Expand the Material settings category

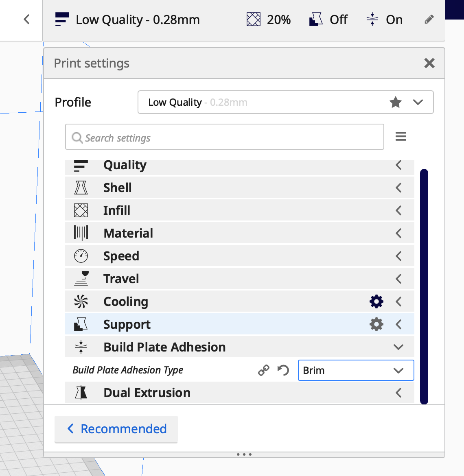tap(240, 233)
